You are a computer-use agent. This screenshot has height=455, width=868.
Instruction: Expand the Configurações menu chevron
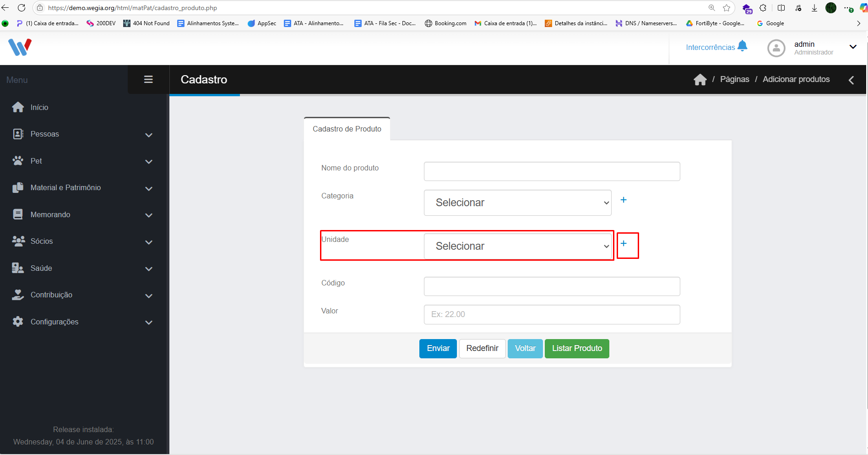point(149,323)
